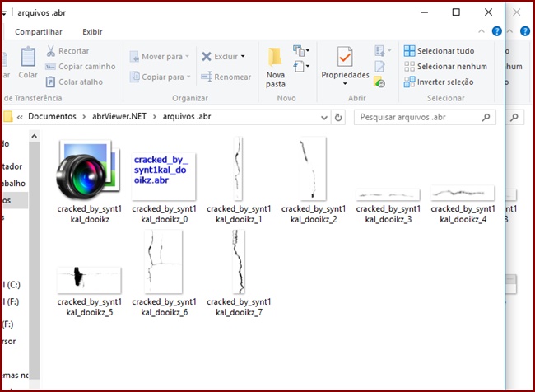Open the new item dropdown icon
The height and width of the screenshot is (392, 535).
301,50
